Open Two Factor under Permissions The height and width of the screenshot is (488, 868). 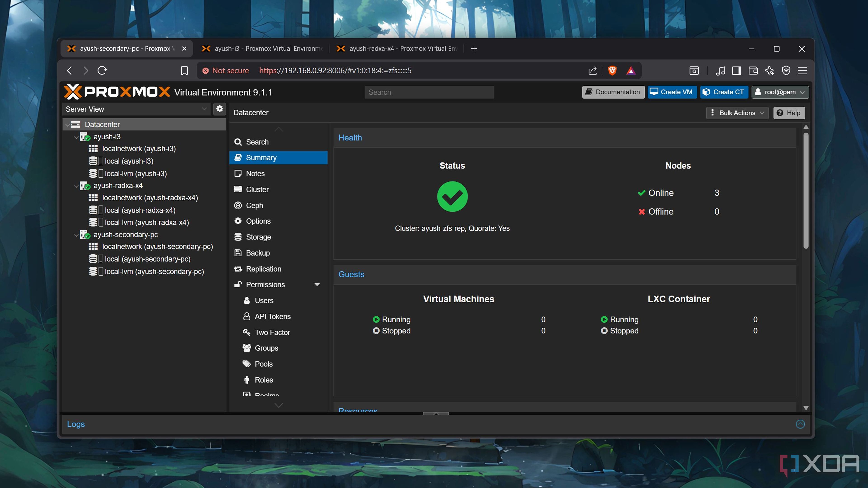click(278, 332)
